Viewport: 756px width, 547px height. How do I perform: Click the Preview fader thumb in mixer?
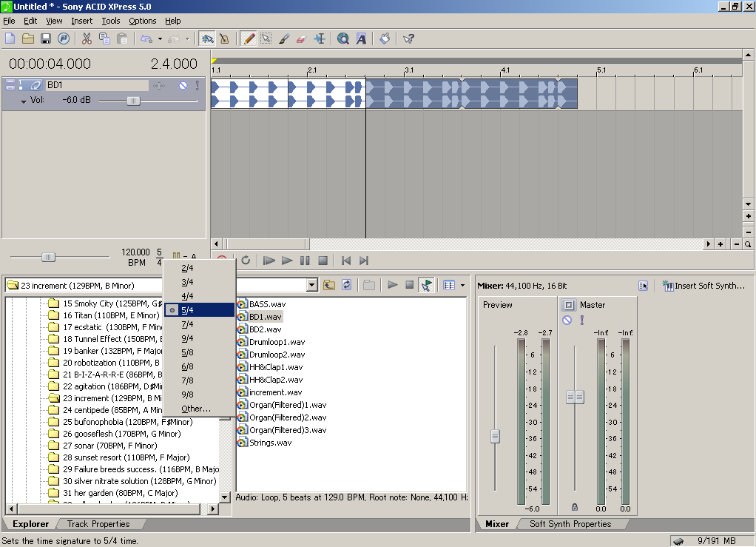coord(495,436)
